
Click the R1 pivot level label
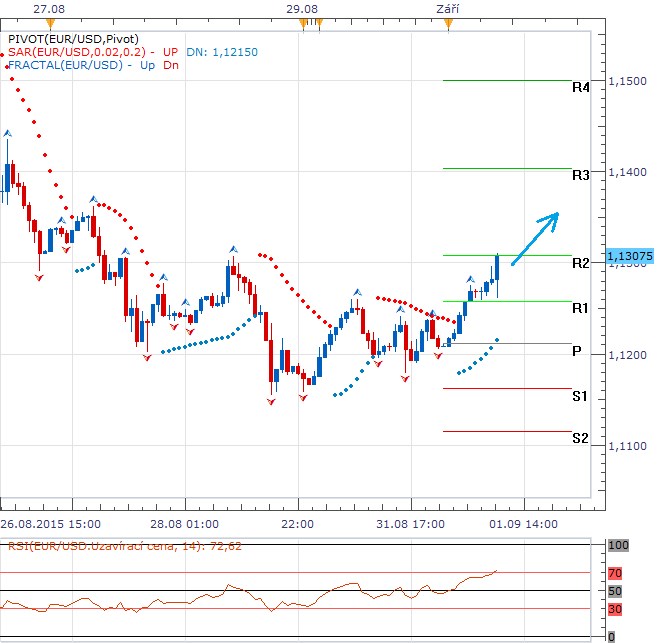pos(580,309)
